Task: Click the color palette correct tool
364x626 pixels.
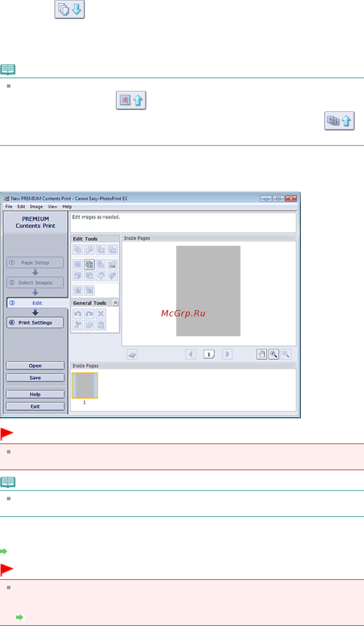Action: click(112, 276)
